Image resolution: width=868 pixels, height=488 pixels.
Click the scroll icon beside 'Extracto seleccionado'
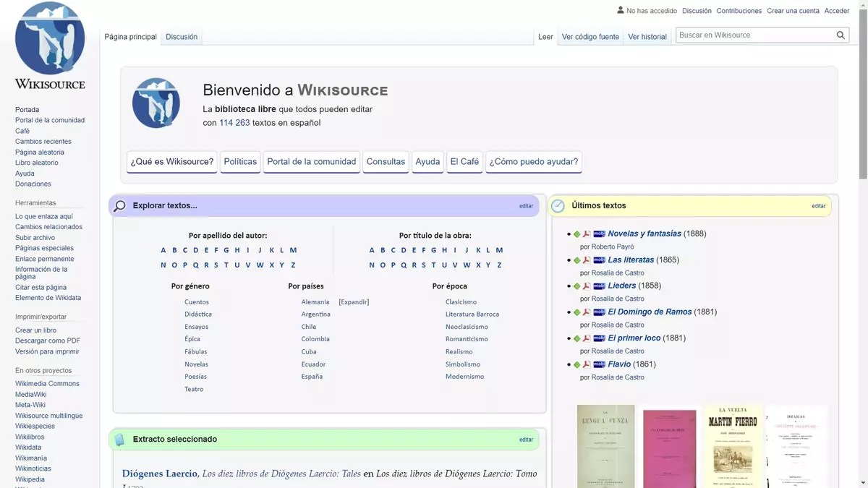pos(120,440)
